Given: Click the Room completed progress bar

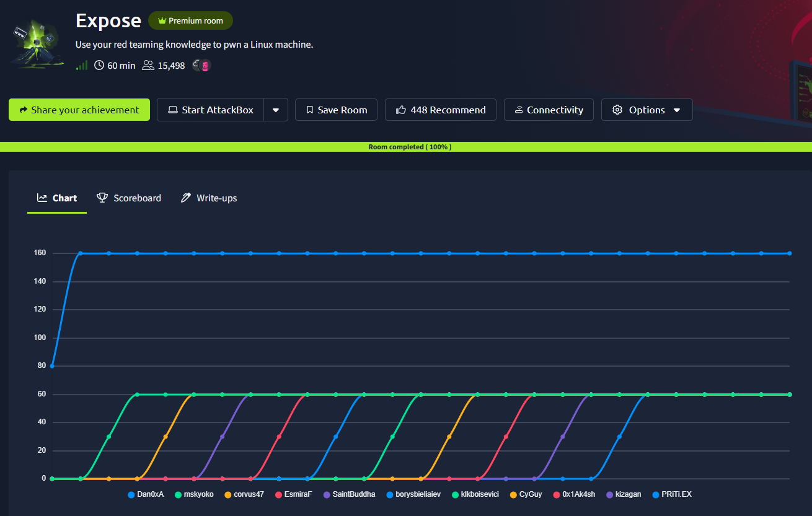Looking at the screenshot, I should pos(406,147).
